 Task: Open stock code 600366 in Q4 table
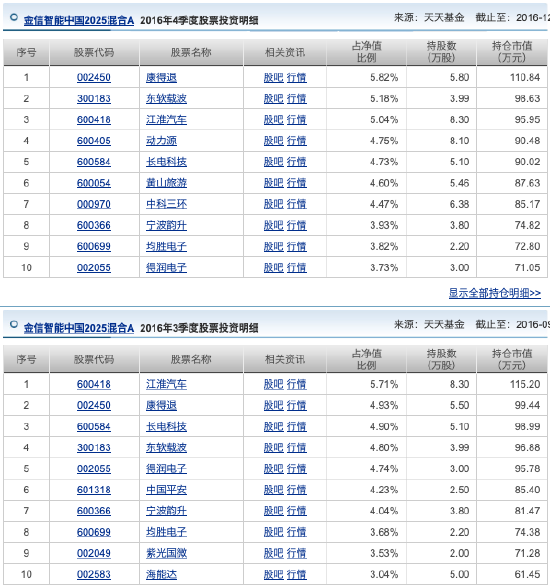[x=94, y=225]
